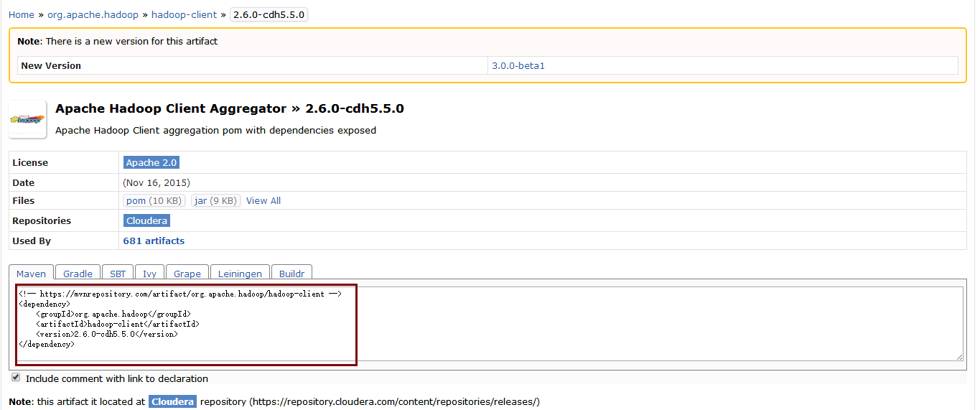Click the artifact description text
Image resolution: width=980 pixels, height=410 pixels.
pos(215,131)
